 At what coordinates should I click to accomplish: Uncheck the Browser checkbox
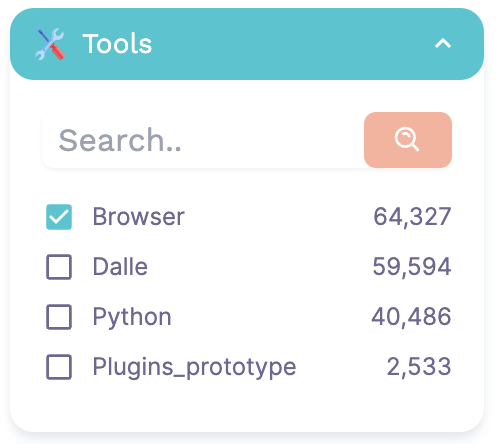59,217
